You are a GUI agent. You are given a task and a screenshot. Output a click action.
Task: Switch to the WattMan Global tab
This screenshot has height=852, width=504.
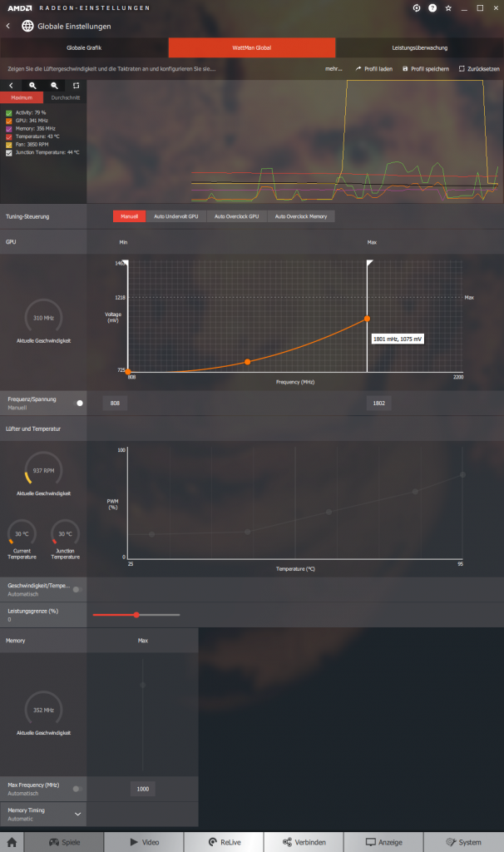(x=252, y=47)
